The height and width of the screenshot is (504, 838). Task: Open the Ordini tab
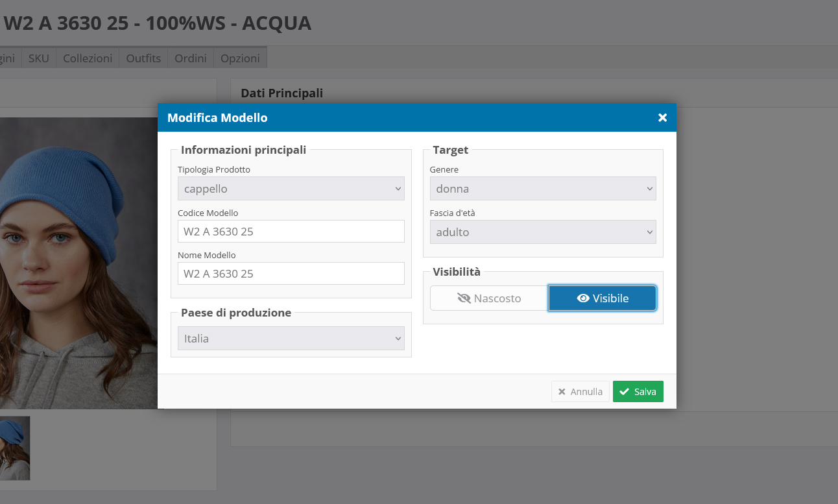[x=191, y=58]
